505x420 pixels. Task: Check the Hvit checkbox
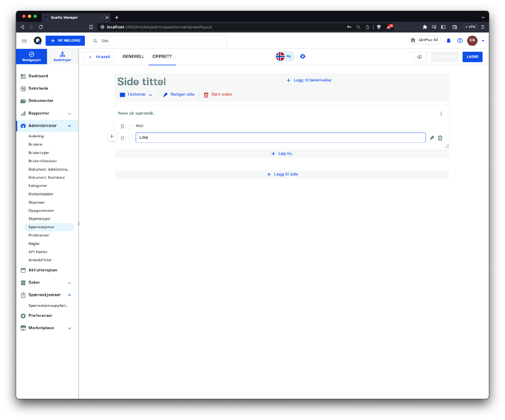[x=130, y=127]
